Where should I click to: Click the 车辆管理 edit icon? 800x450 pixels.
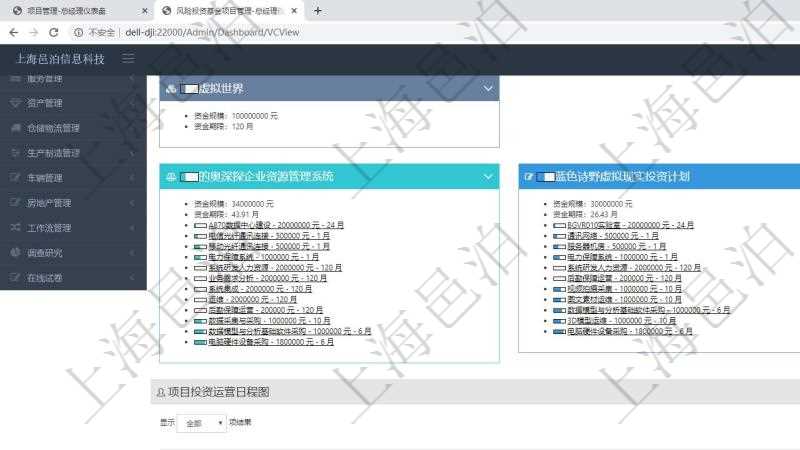pyautogui.click(x=15, y=178)
